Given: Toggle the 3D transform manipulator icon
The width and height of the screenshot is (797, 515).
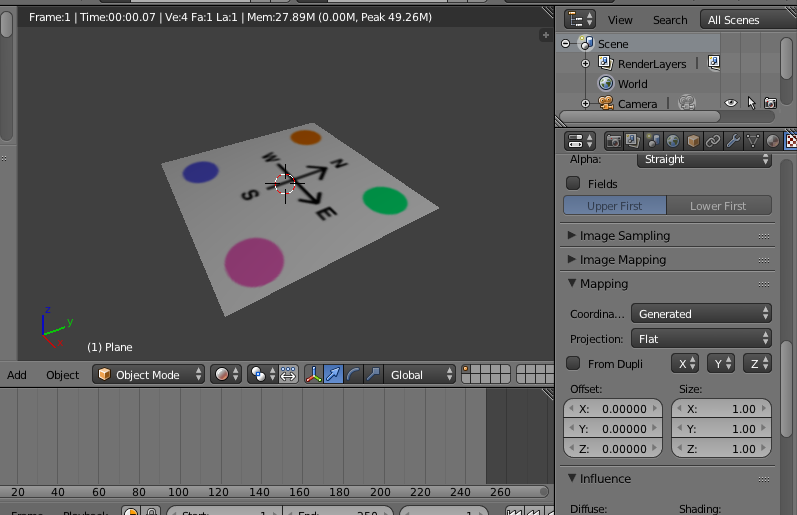Looking at the screenshot, I should [314, 375].
